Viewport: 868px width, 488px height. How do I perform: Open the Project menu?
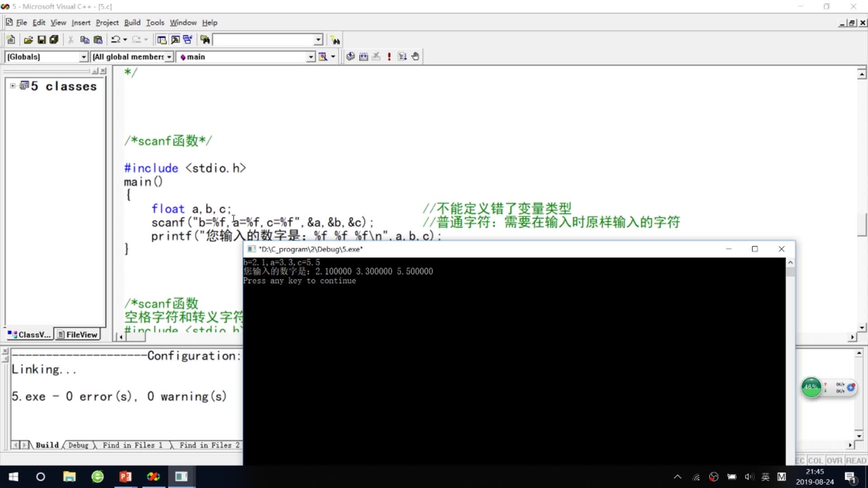click(x=107, y=23)
